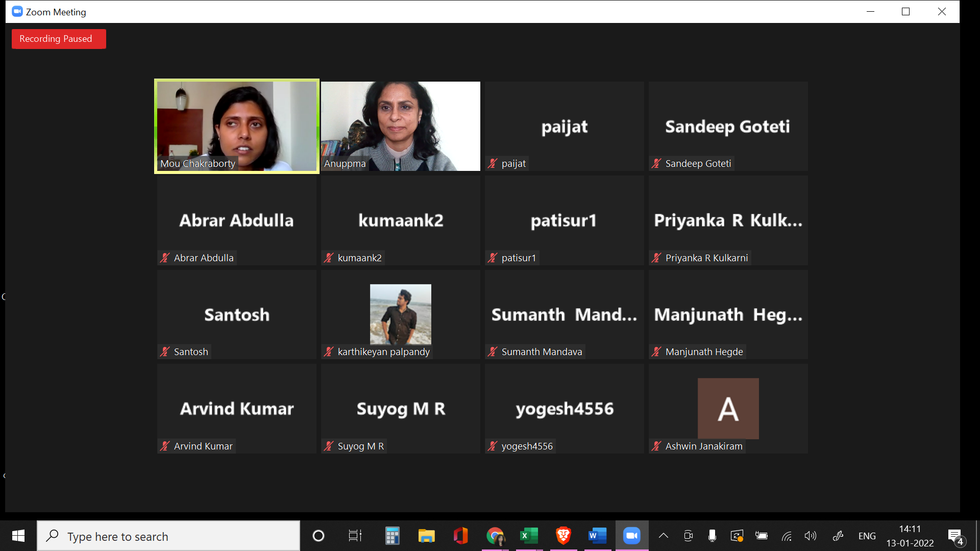The width and height of the screenshot is (980, 551).
Task: Click Abrar Abdulla's muted mic icon
Action: [x=165, y=258]
